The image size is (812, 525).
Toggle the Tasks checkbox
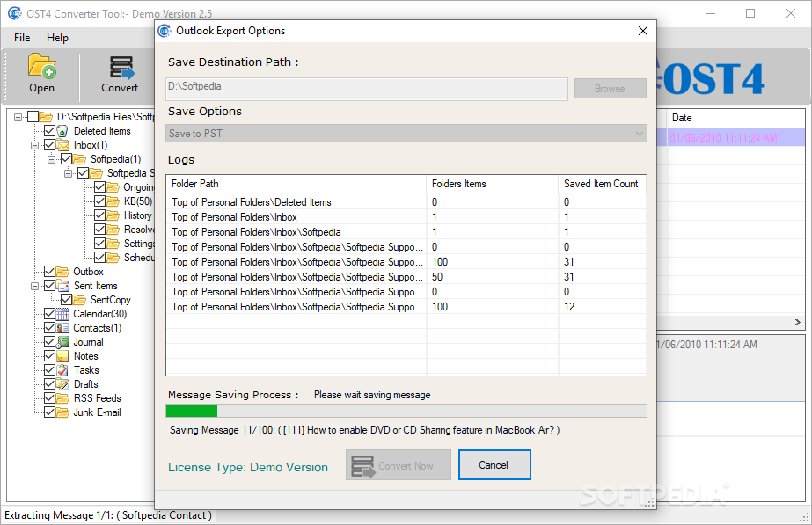coord(50,369)
